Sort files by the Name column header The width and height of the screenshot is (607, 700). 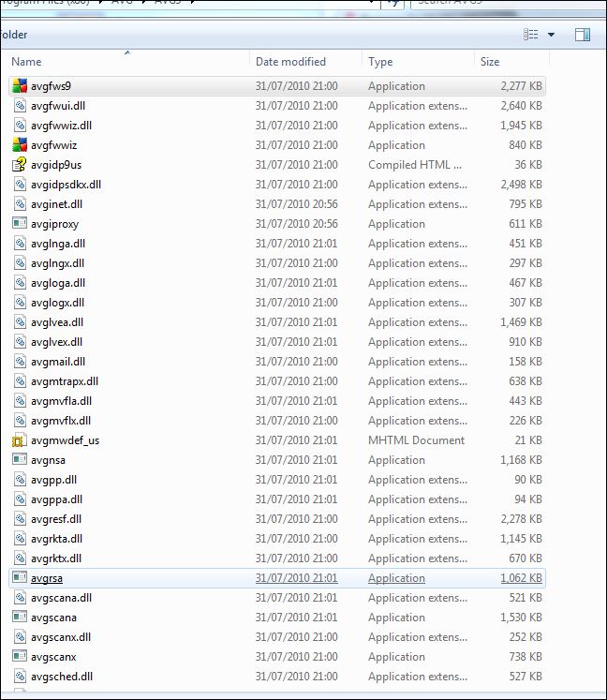pos(26,62)
